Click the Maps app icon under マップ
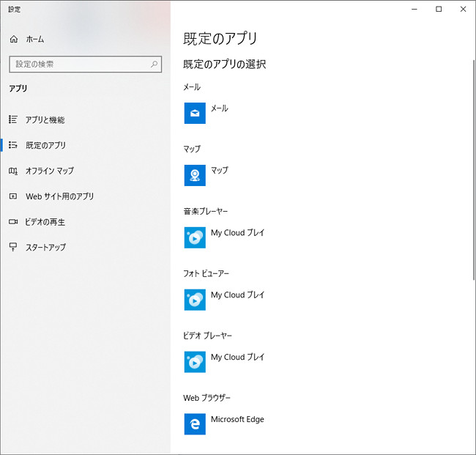476x455 pixels. click(x=195, y=175)
